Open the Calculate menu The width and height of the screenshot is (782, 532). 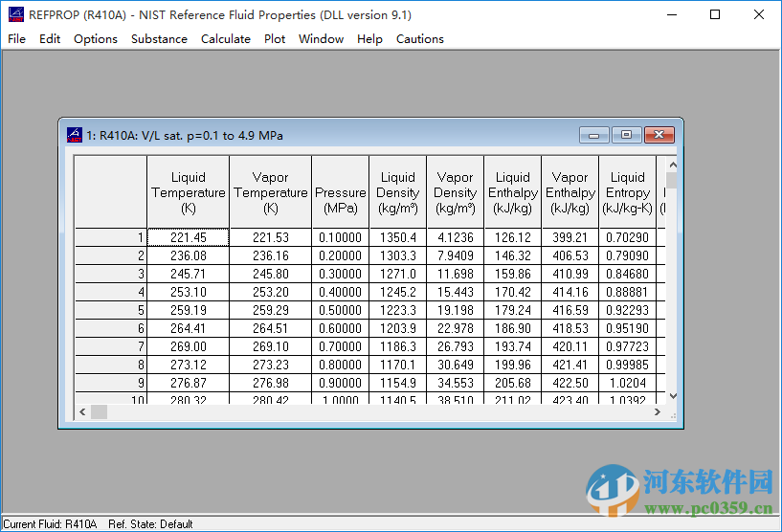point(225,39)
